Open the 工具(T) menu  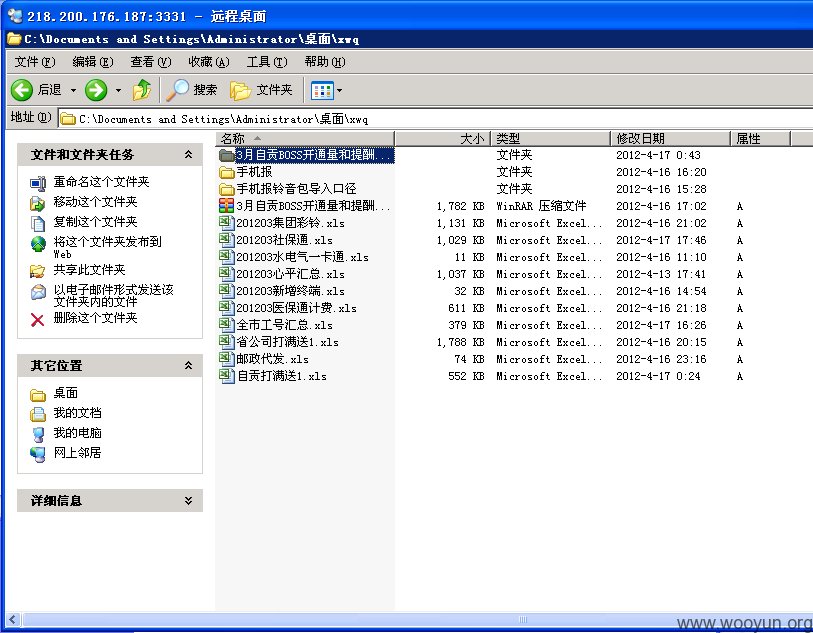(x=267, y=62)
